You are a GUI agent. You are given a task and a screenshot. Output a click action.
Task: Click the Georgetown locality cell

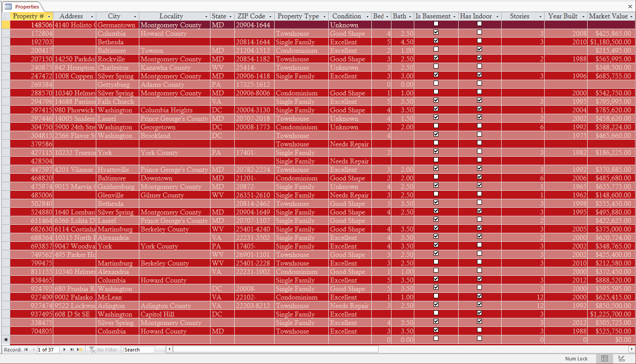pyautogui.click(x=175, y=127)
